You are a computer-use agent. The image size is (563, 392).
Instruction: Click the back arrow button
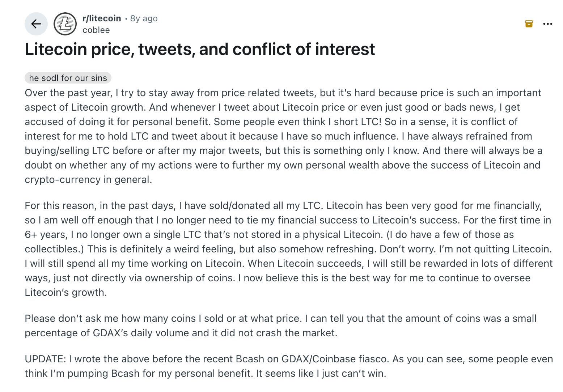tap(36, 24)
